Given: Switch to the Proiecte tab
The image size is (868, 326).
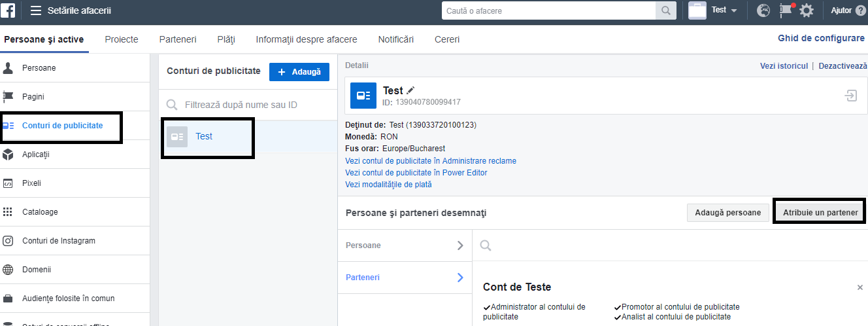Looking at the screenshot, I should (122, 39).
